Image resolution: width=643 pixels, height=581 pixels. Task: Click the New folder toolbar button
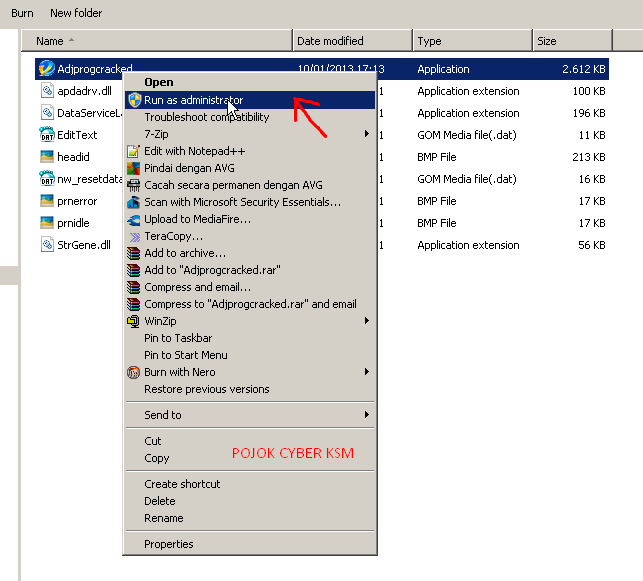(x=76, y=13)
